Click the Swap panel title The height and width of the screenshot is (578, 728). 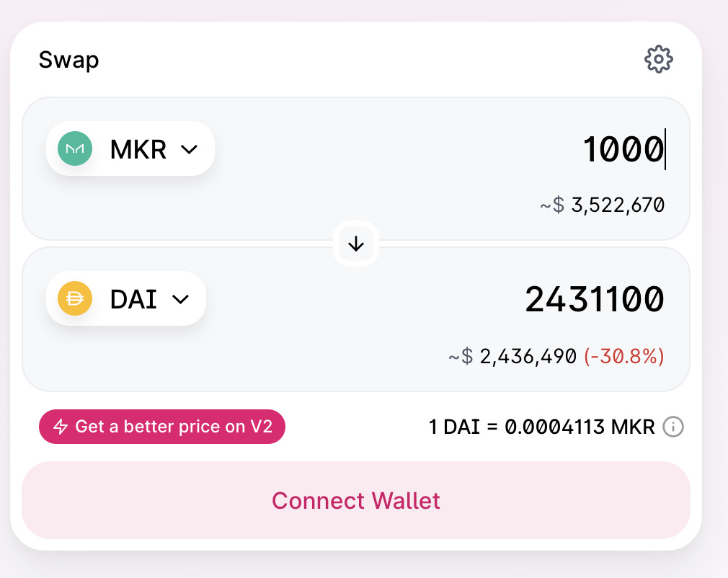69,60
